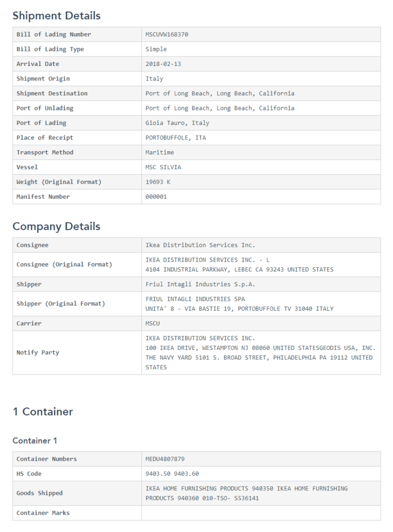The width and height of the screenshot is (393, 532).
Task: Click the empty Container Marks value cell
Action: [261, 513]
